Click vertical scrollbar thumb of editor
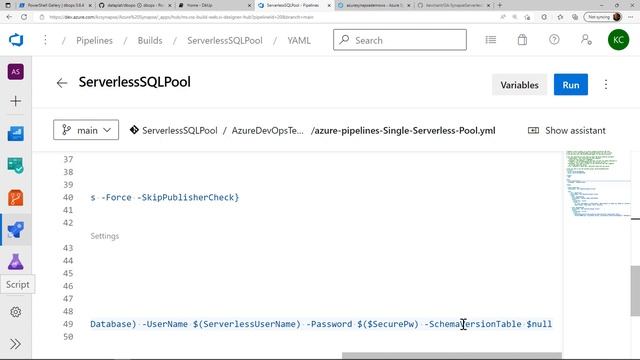640x360 pixels. pyautogui.click(x=635, y=291)
